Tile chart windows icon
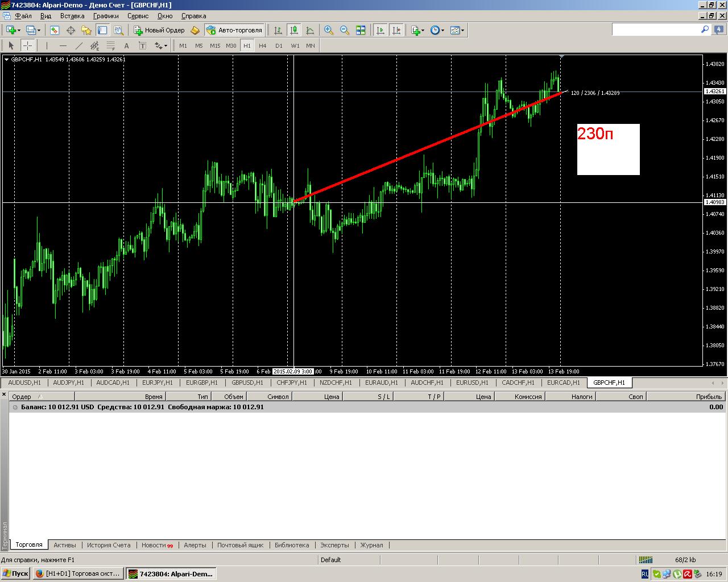Image resolution: width=728 pixels, height=582 pixels. (361, 30)
